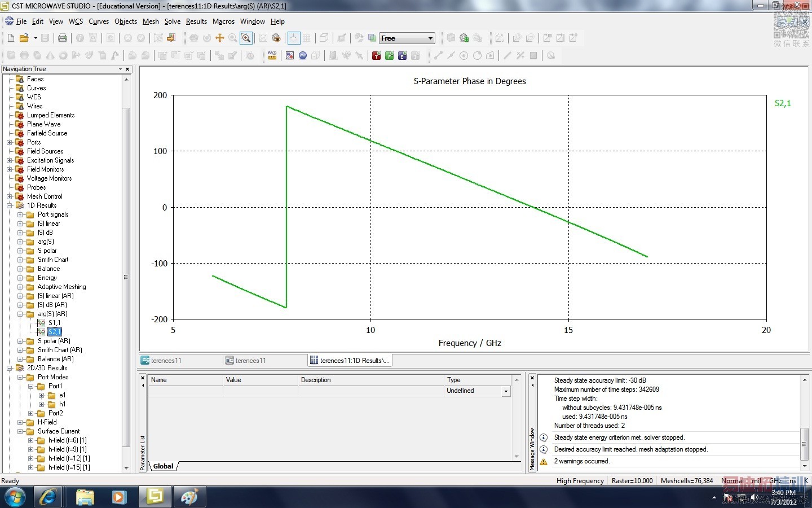
Task: Click the working plane toggle icon
Action: (x=294, y=38)
